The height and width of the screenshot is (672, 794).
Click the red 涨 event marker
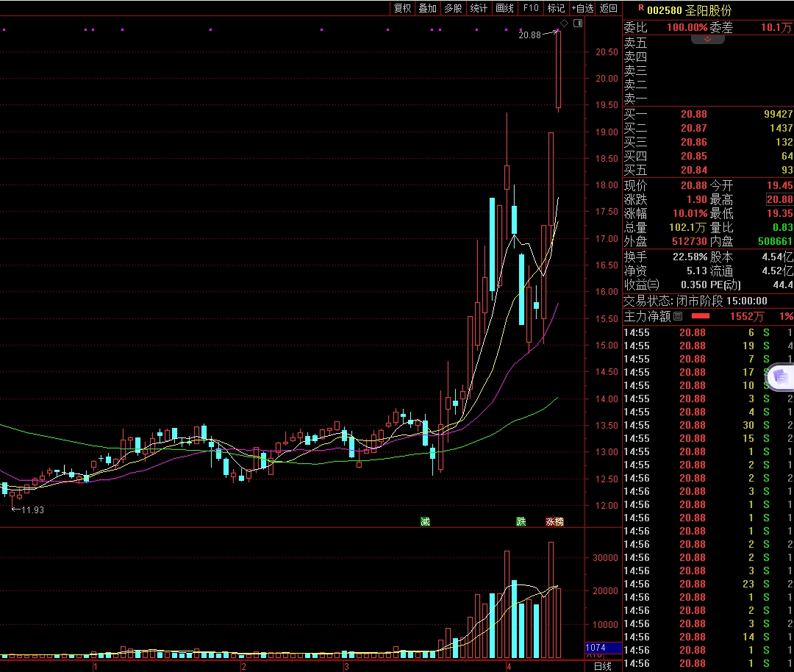[x=549, y=521]
